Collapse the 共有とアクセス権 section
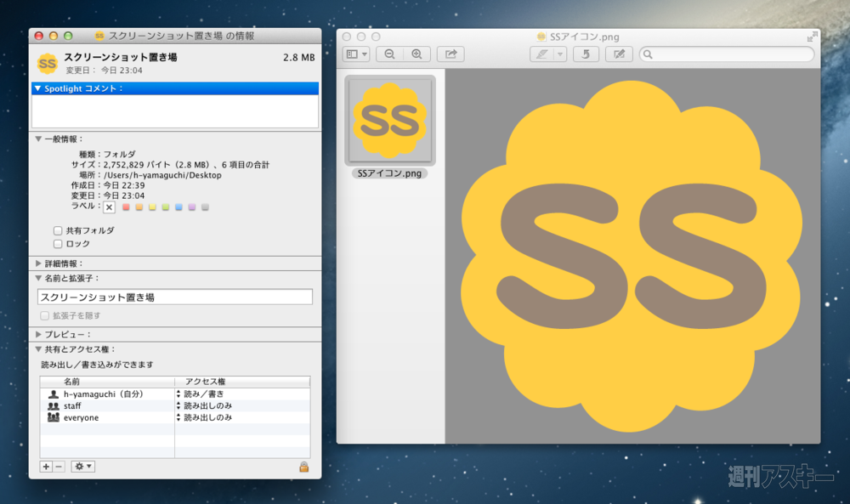The image size is (850, 504). point(38,349)
